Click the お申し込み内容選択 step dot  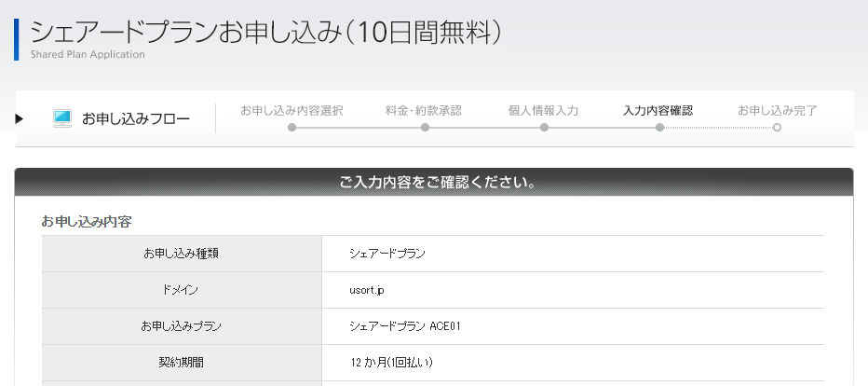(292, 128)
